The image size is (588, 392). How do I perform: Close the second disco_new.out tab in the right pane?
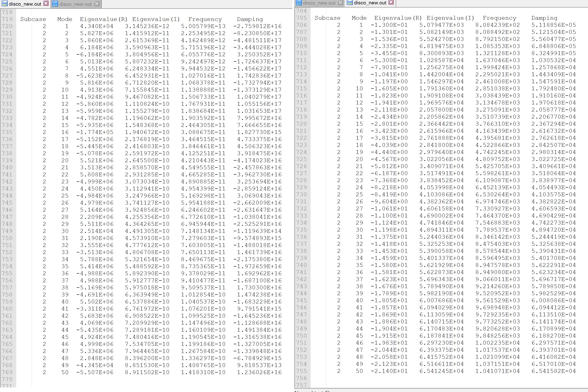(391, 3)
